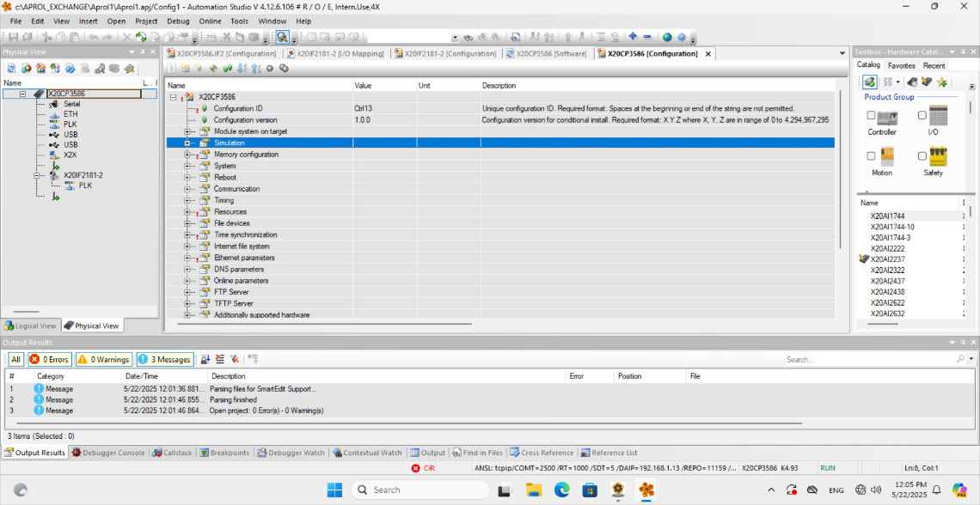Click the Output Results search field

coord(868,359)
